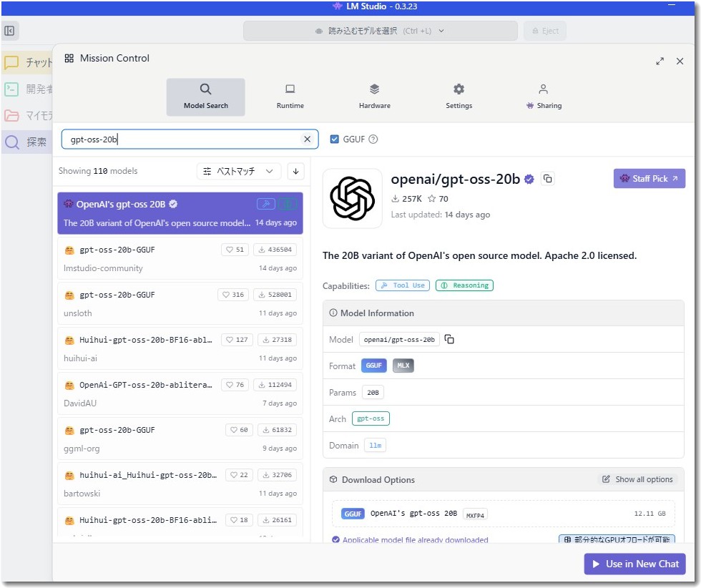This screenshot has height=588, width=701.
Task: Click tool-use icon on selected OpenAI result
Action: (x=266, y=205)
